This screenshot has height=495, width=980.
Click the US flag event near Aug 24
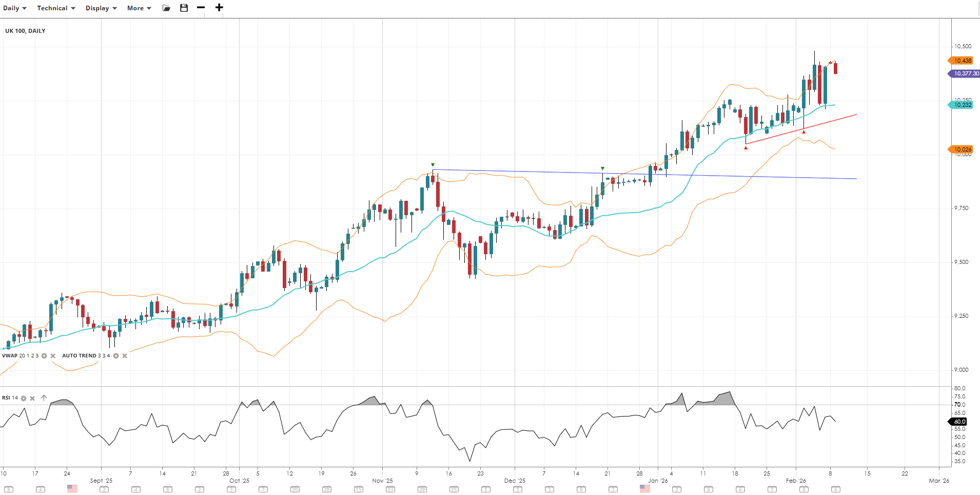[x=72, y=489]
